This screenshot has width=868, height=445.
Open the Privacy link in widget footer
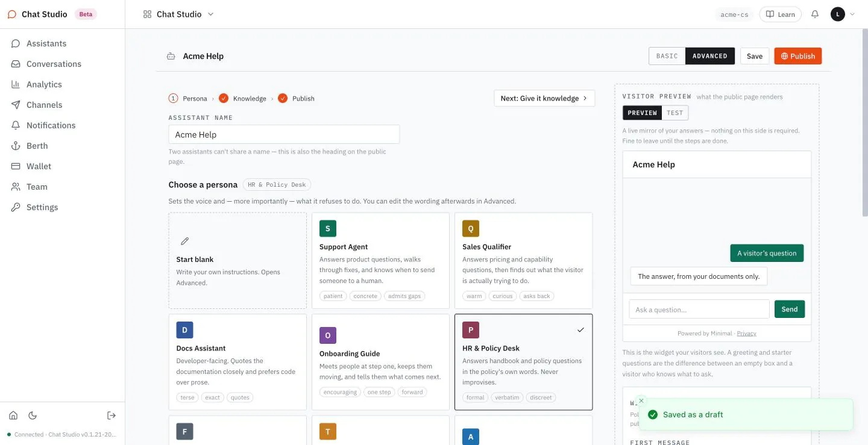tap(746, 333)
